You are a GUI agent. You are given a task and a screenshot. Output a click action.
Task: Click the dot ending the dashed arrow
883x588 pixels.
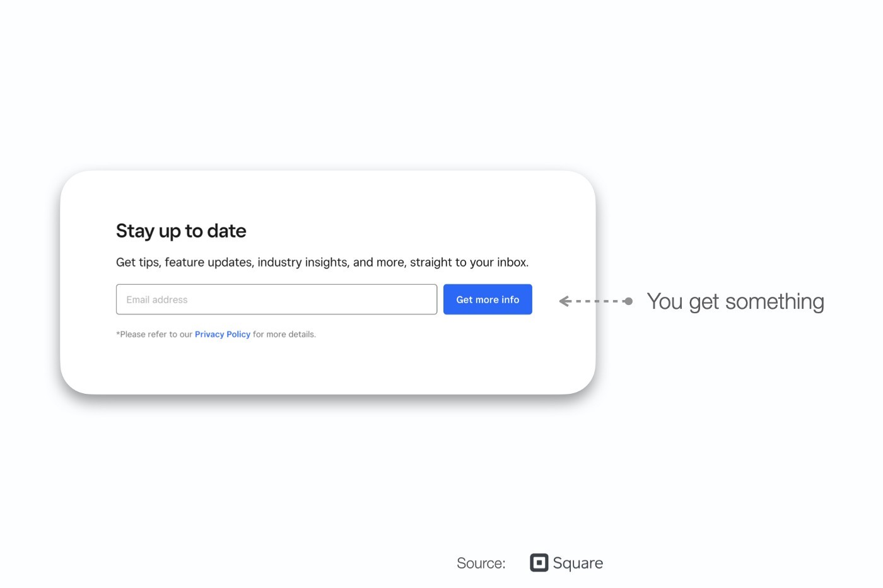[628, 301]
